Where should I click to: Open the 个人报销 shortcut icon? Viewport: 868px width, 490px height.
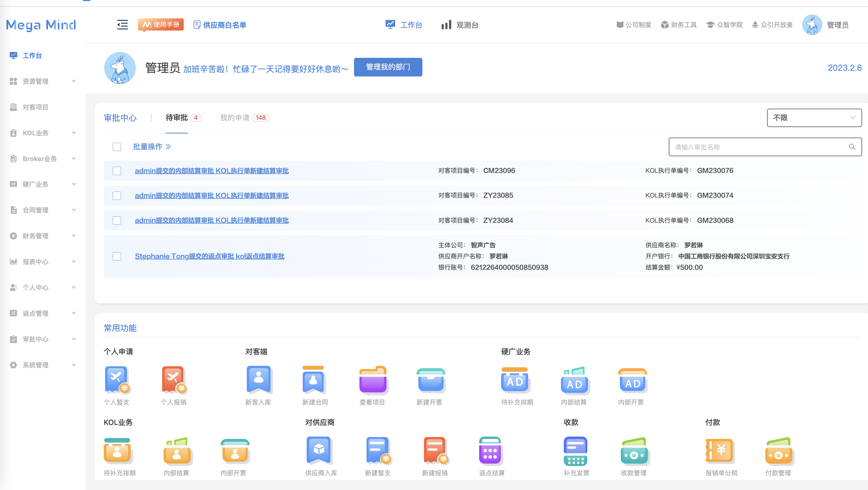[x=174, y=380]
